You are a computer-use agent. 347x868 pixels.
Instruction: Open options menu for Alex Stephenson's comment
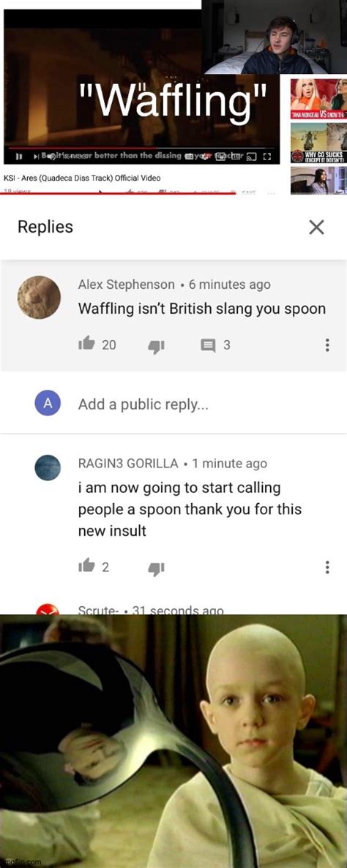(x=327, y=345)
